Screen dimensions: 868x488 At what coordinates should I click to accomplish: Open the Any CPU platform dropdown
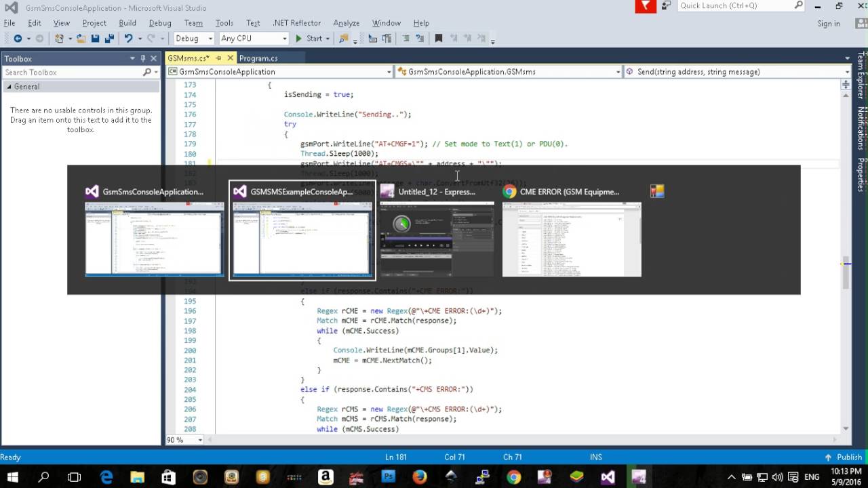(x=254, y=39)
